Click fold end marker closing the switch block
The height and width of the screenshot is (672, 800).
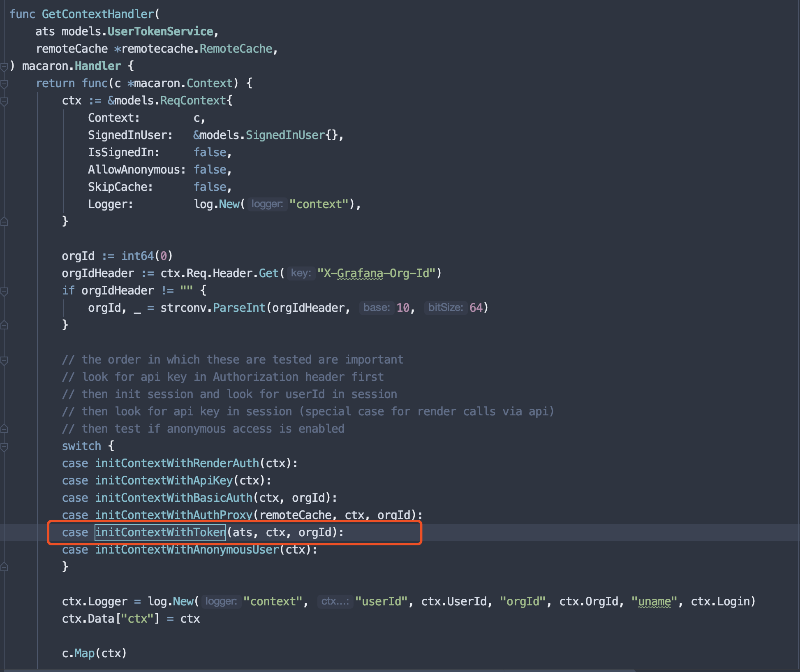pyautogui.click(x=4, y=567)
